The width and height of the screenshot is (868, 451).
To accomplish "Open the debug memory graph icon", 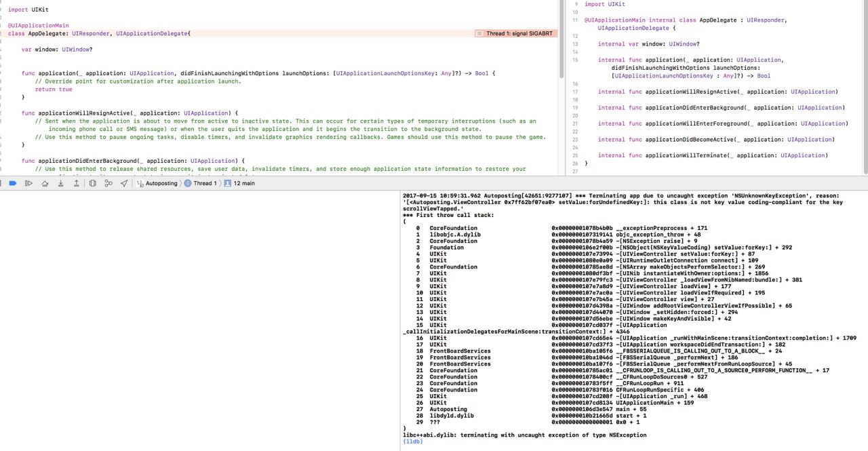I will click(x=108, y=183).
